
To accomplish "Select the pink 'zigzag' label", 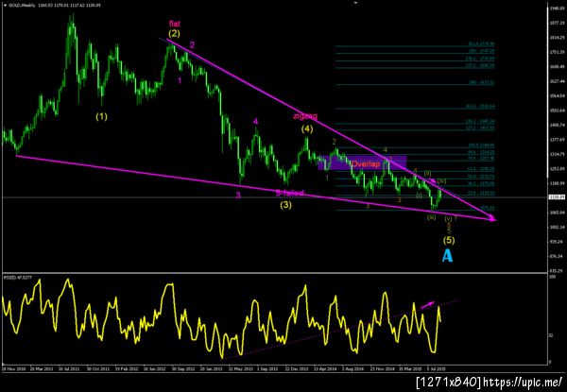I will 305,116.
